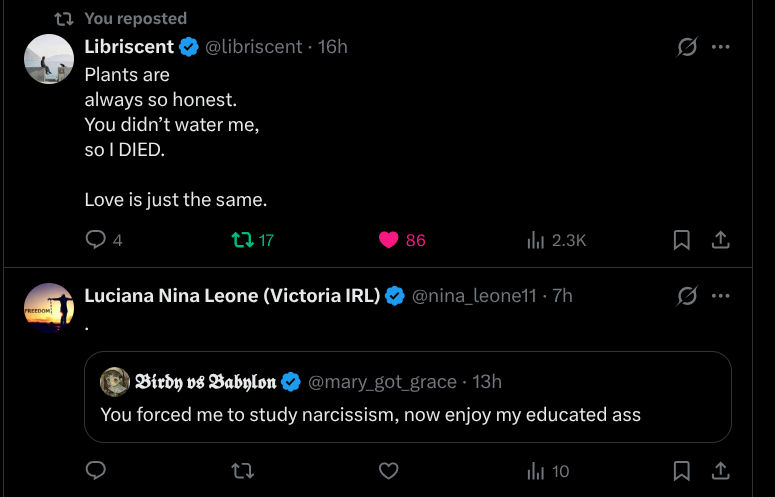
Task: Like Luciana Nina Leone's post
Action: point(389,470)
